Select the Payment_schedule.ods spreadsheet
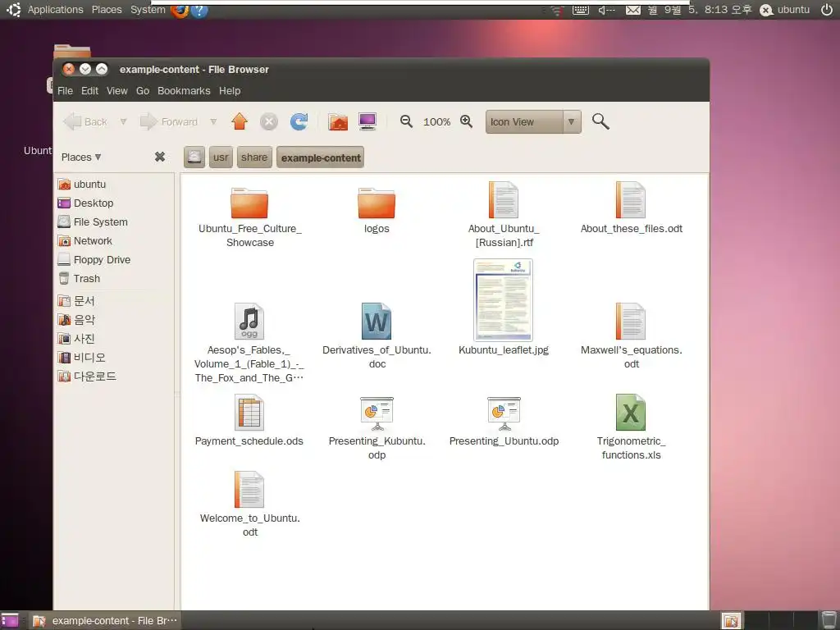The width and height of the screenshot is (840, 630). click(x=249, y=421)
